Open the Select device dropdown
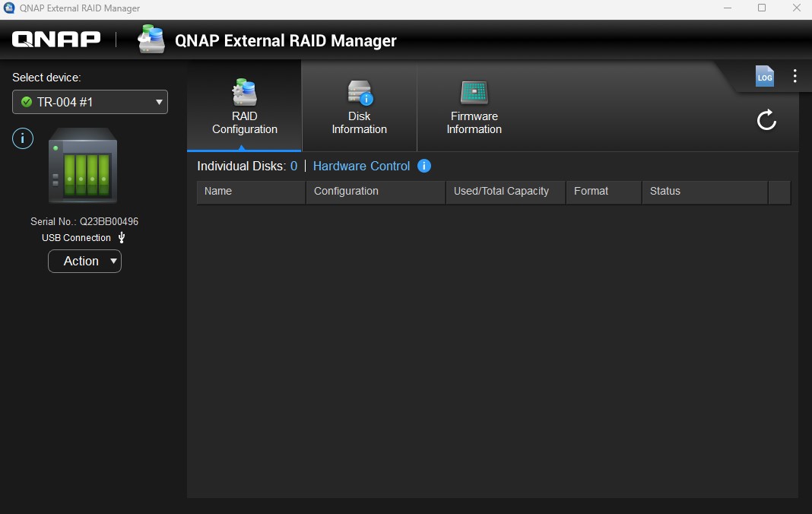 90,102
